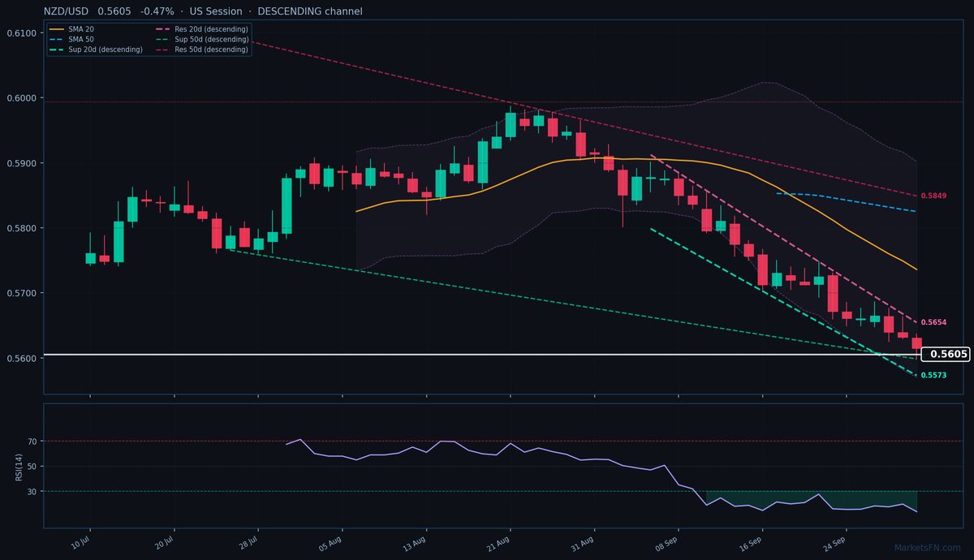Click the DESCENDING channel label in the title

(312, 11)
